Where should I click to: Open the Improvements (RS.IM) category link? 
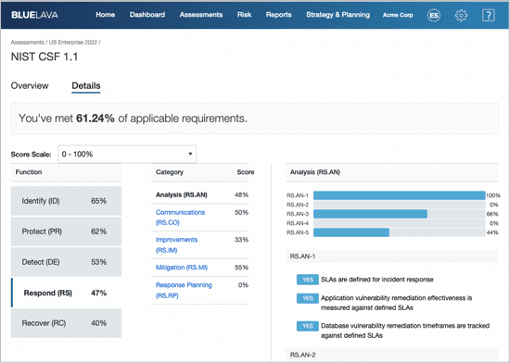pos(177,245)
